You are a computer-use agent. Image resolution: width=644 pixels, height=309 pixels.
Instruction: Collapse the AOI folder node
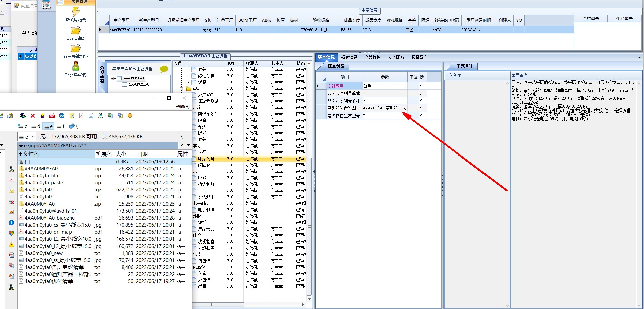coord(182,89)
